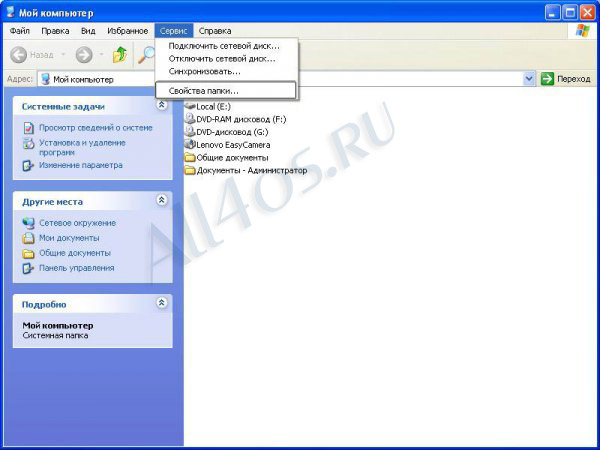This screenshot has height=450, width=600.
Task: Click the Мои документы sidebar icon
Action: click(x=29, y=238)
